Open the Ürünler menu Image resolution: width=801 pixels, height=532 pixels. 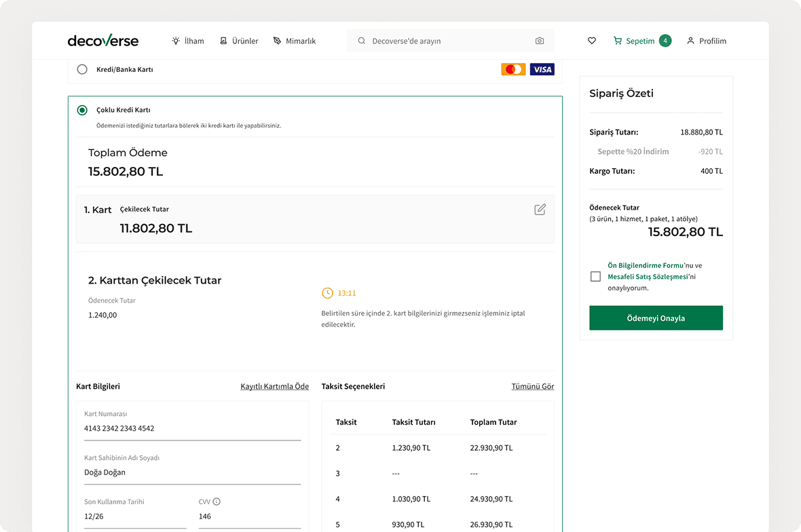click(x=239, y=41)
